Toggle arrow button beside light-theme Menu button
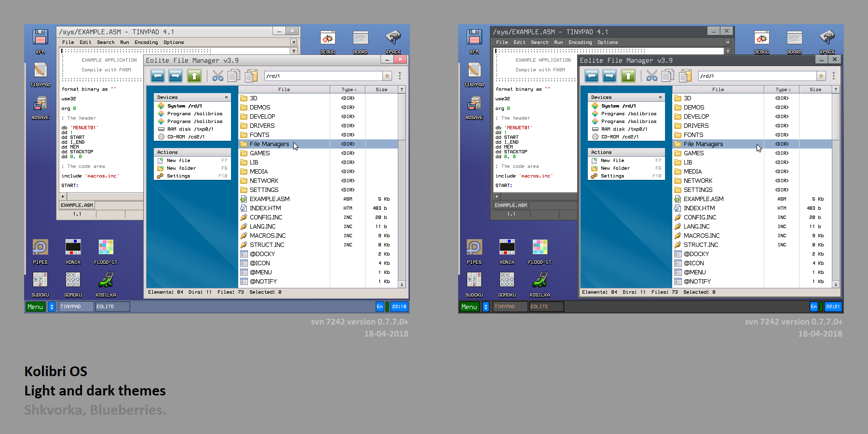 click(x=52, y=307)
